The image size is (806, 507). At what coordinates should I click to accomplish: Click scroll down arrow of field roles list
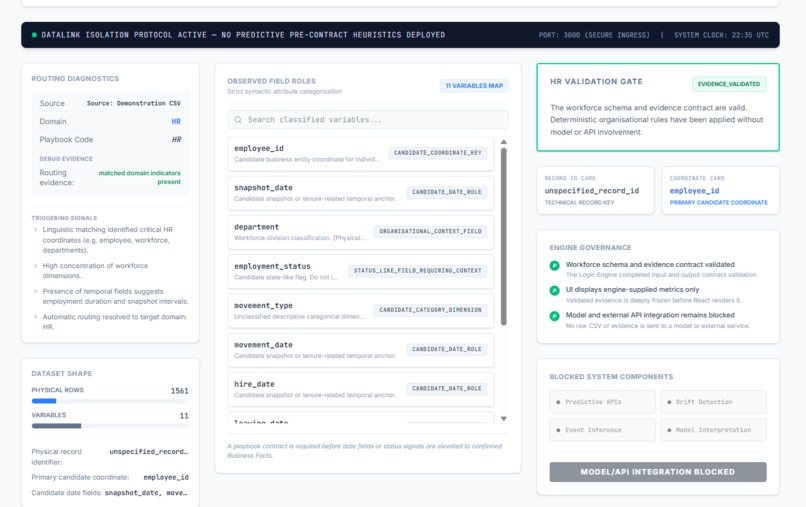click(x=504, y=419)
